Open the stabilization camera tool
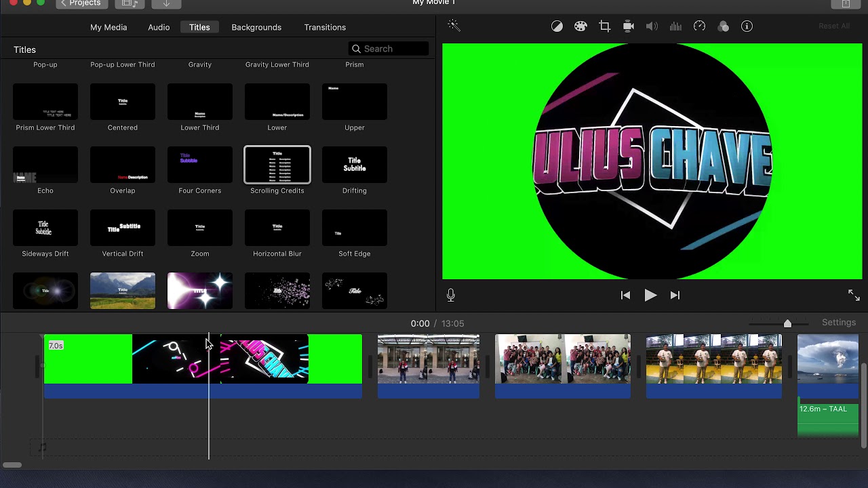The image size is (868, 488). click(x=628, y=26)
